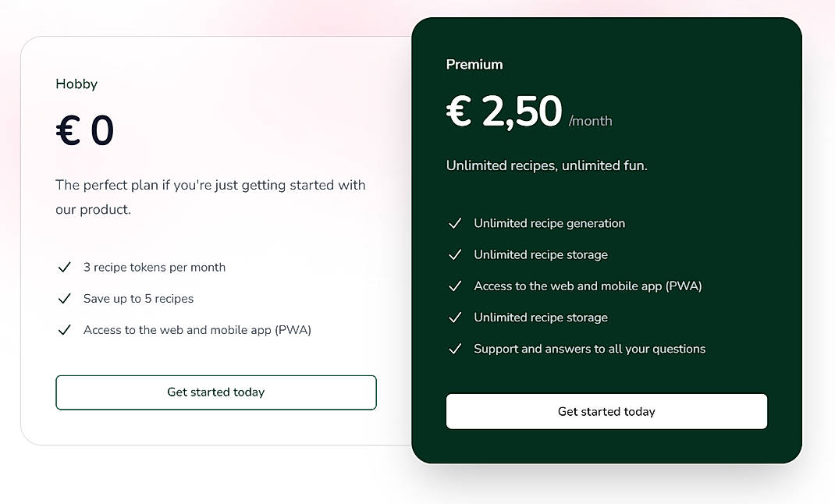The image size is (835, 504).
Task: Select the checkmark next to Premium's PWA feature
Action: [455, 286]
